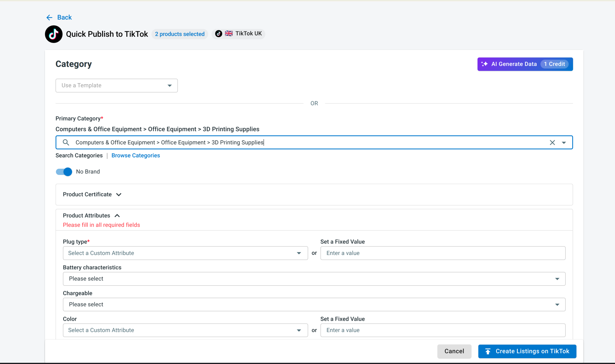The width and height of the screenshot is (615, 364).
Task: Switch to Browse Categories
Action: click(x=136, y=156)
